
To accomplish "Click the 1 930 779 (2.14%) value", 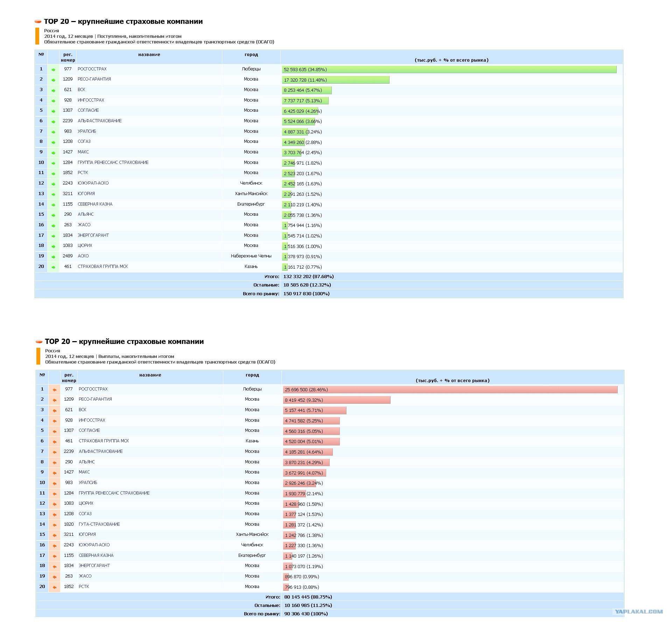I will coord(304,494).
